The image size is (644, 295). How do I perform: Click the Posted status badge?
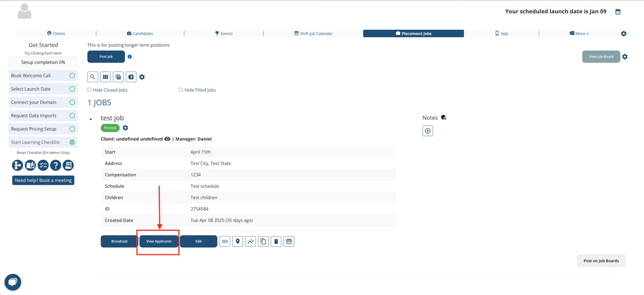click(110, 128)
